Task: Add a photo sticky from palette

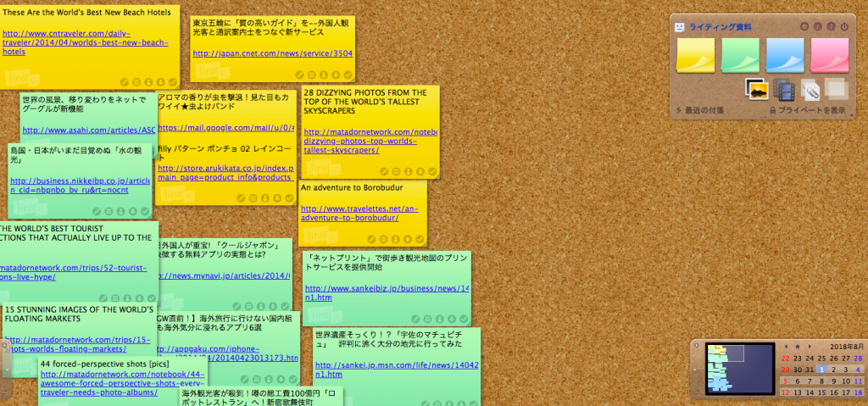Action: 757,89
